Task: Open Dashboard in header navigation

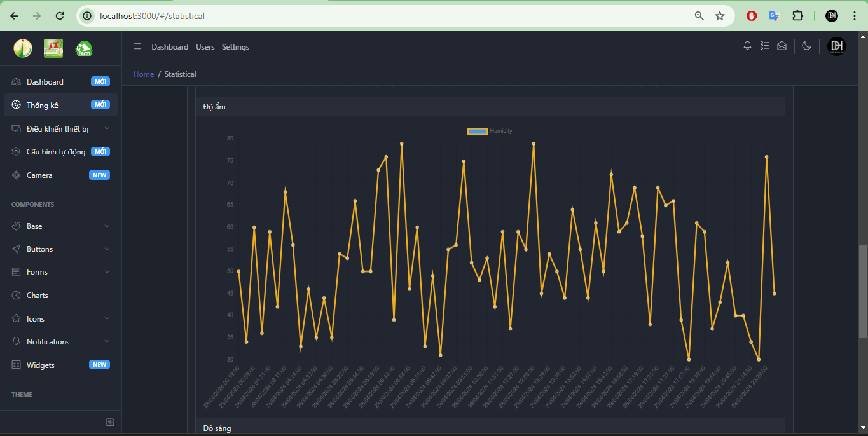Action: click(170, 47)
